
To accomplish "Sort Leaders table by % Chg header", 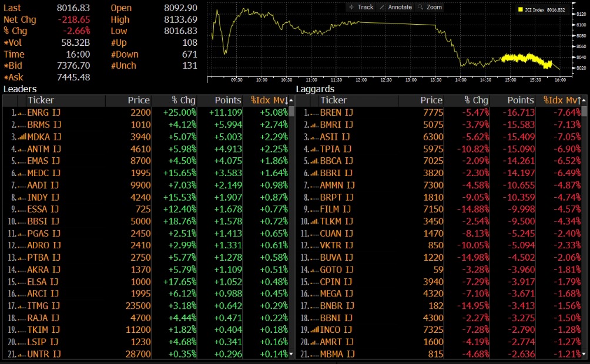I will point(183,100).
